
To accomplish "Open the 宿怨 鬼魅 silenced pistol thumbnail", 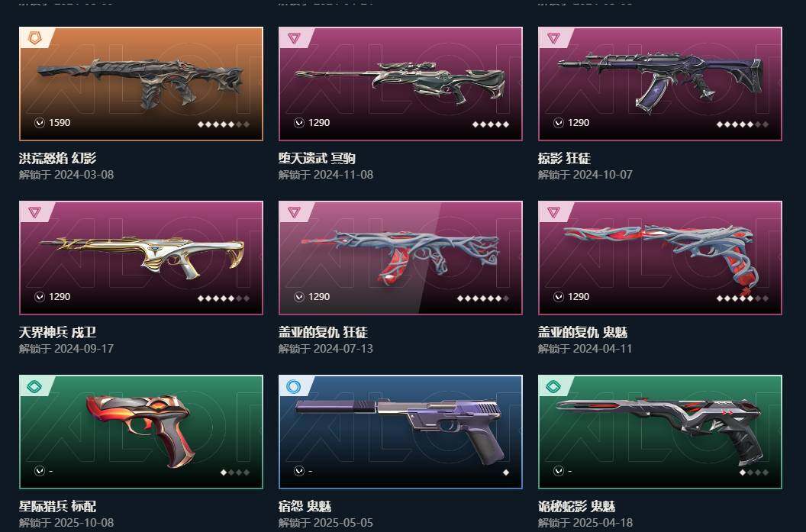I will coord(401,432).
